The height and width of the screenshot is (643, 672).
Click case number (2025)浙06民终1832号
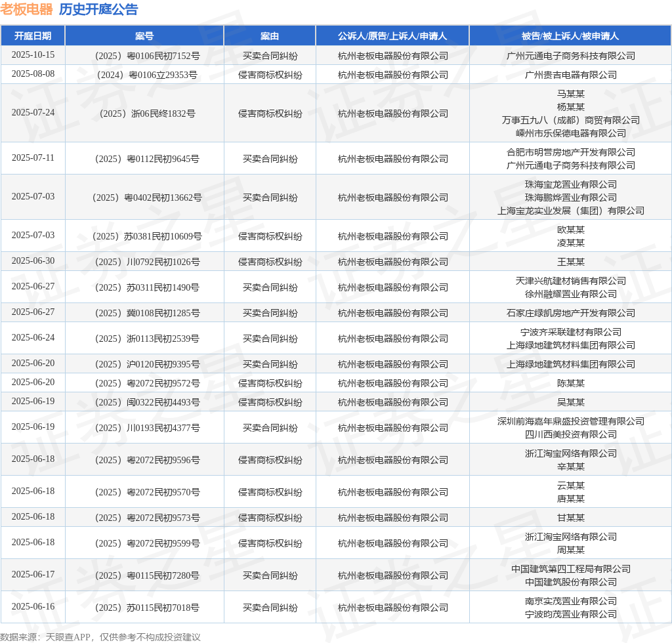click(x=147, y=114)
